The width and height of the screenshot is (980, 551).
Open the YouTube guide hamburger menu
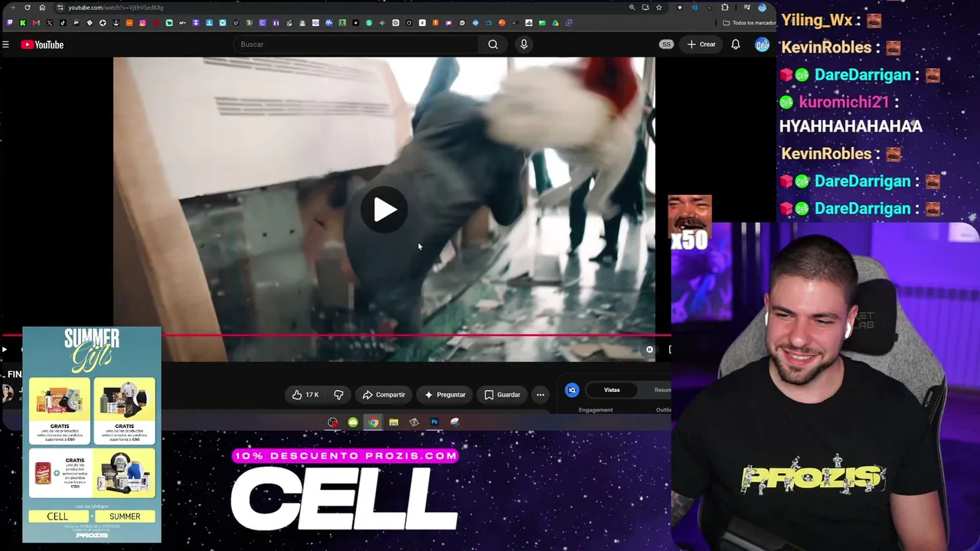5,44
